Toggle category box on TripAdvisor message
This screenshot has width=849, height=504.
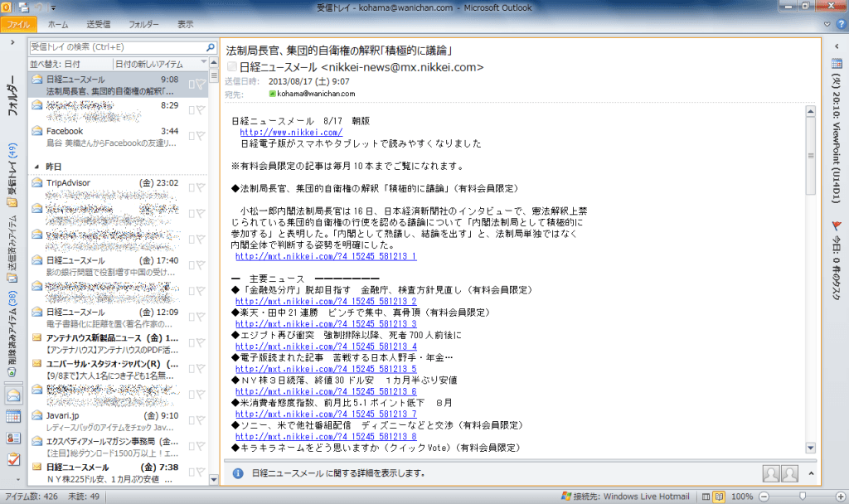pos(192,187)
